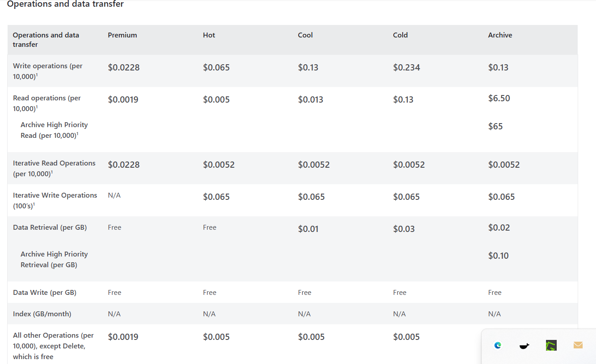This screenshot has width=596, height=364.
Task: Open the Microsoft Edge tray icon
Action: click(498, 345)
